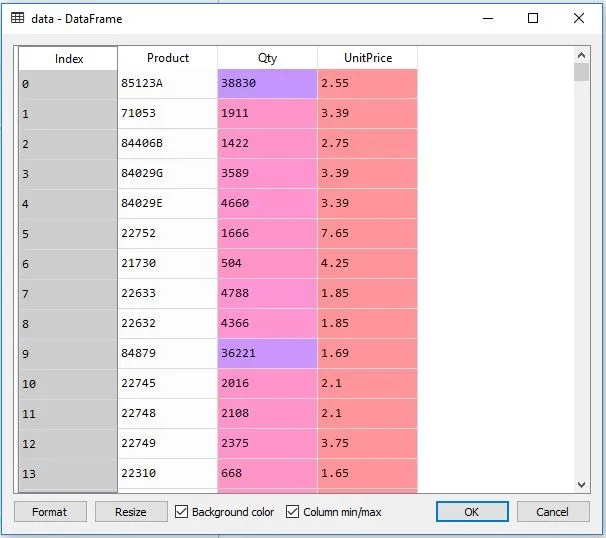Viewport: 606px width, 538px height.
Task: Select Qty cell 36221
Action: (267, 353)
